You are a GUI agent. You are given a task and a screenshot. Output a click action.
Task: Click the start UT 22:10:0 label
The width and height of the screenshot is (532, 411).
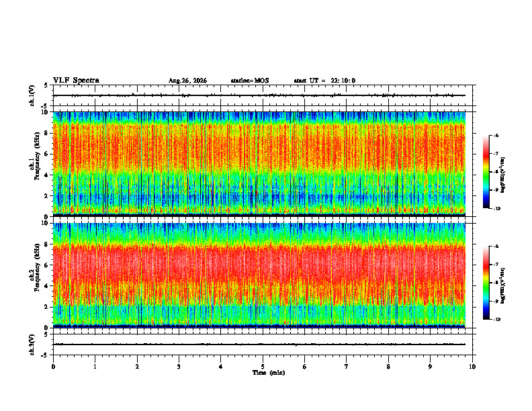coord(324,81)
